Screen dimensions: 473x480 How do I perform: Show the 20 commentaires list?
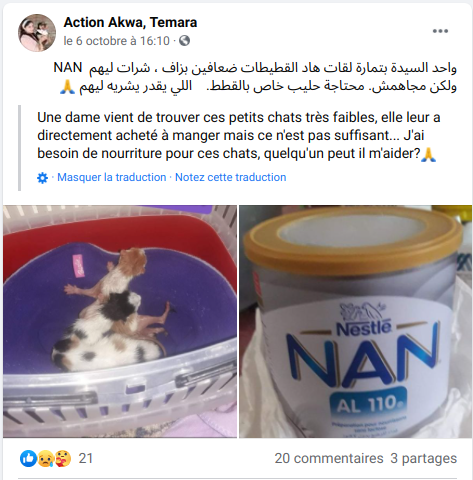click(x=329, y=459)
